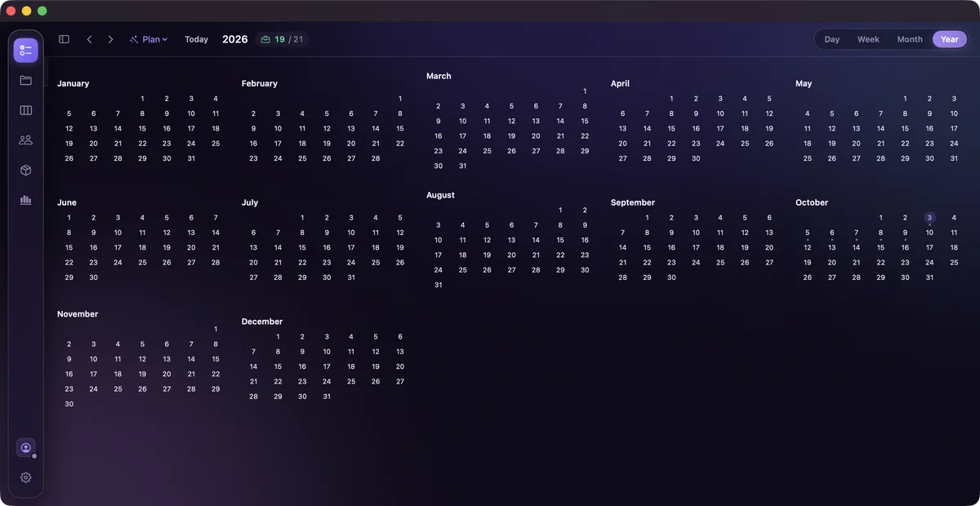Select May 9

pyautogui.click(x=929, y=113)
